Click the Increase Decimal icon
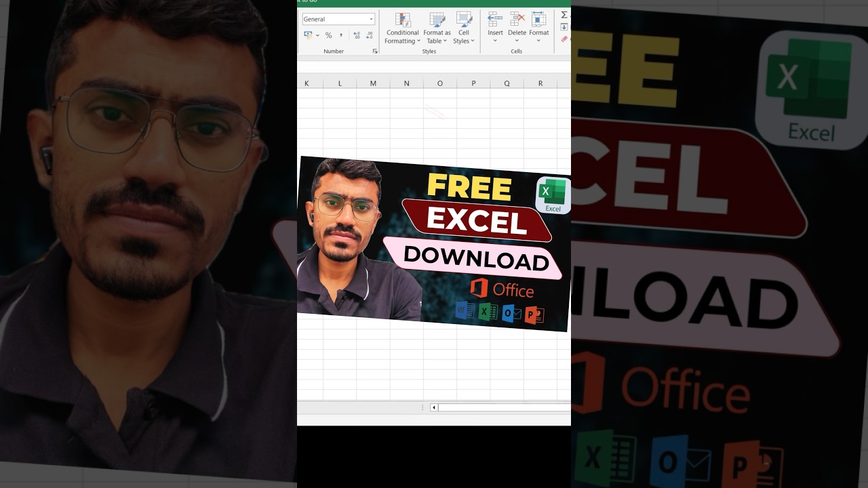The width and height of the screenshot is (868, 488). (357, 35)
